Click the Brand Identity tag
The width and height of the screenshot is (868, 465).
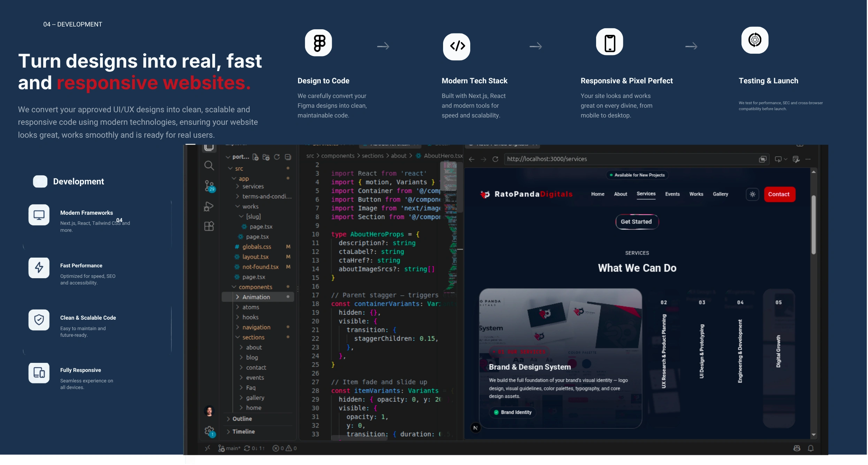512,412
